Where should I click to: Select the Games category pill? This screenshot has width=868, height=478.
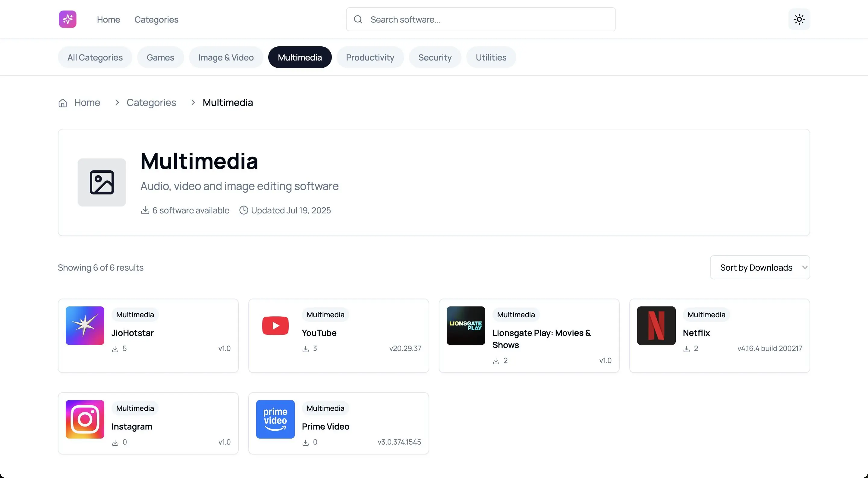[x=160, y=57]
